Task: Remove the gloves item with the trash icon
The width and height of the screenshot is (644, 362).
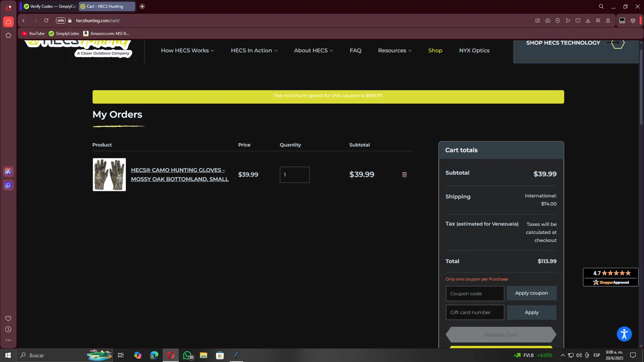Action: point(404,175)
